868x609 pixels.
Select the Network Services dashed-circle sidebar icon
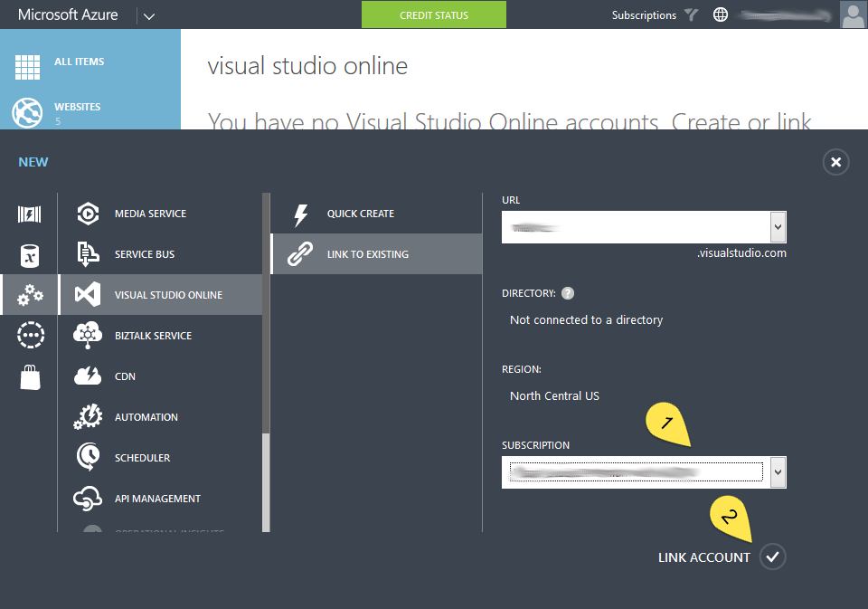click(30, 334)
